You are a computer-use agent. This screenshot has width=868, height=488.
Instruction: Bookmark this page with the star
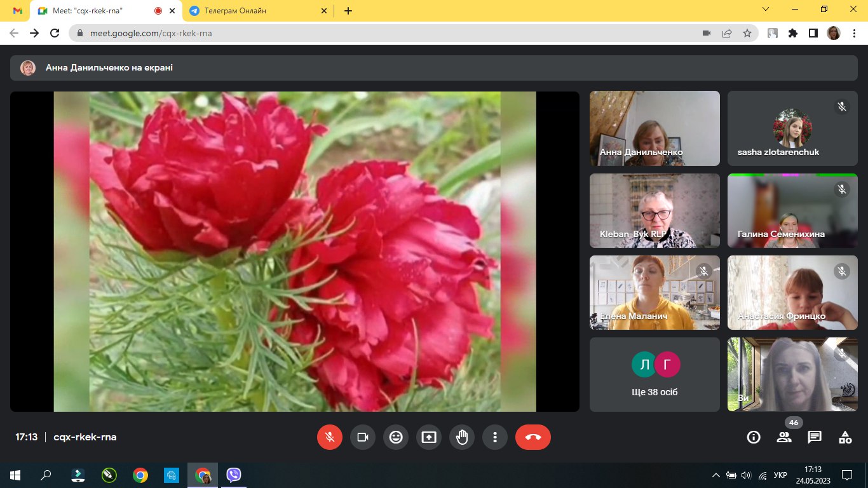(x=747, y=33)
